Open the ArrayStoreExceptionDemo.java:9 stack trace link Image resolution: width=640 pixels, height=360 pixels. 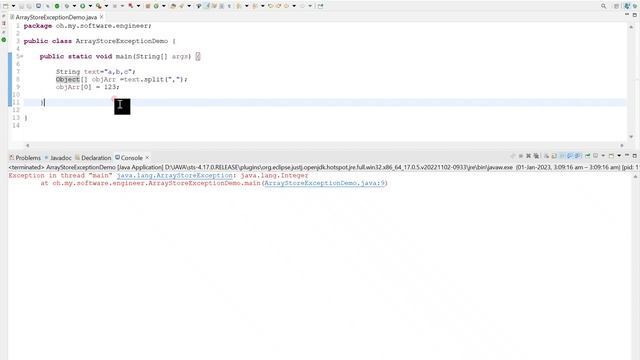(324, 183)
